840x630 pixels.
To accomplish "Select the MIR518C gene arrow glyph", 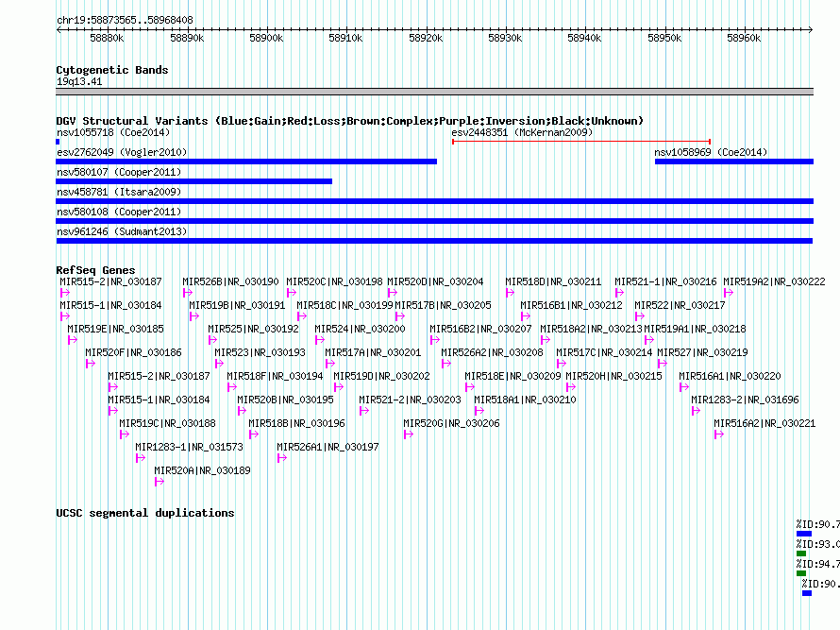I will click(302, 316).
